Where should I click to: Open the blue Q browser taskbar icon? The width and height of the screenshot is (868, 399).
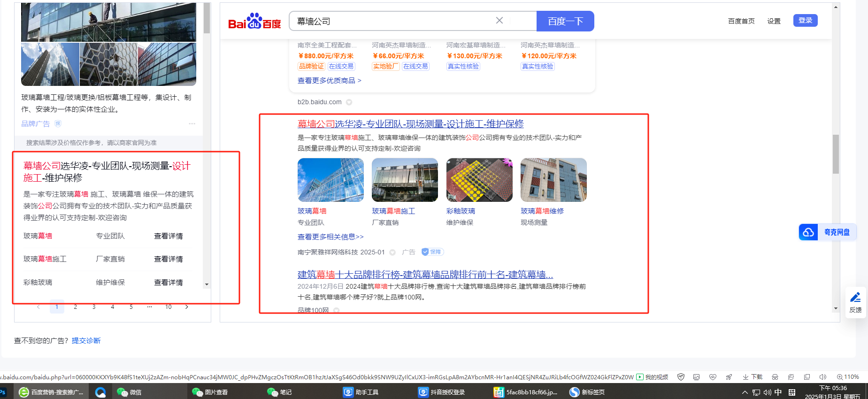pyautogui.click(x=100, y=392)
